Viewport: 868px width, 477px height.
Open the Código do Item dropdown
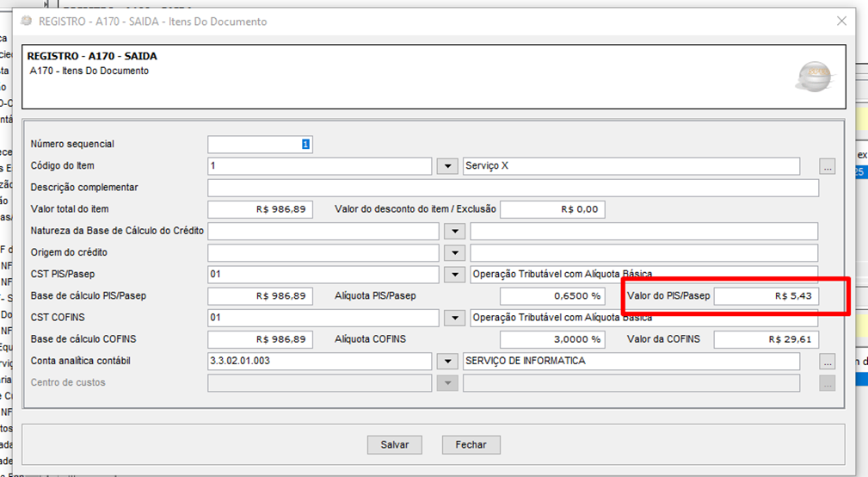(447, 166)
